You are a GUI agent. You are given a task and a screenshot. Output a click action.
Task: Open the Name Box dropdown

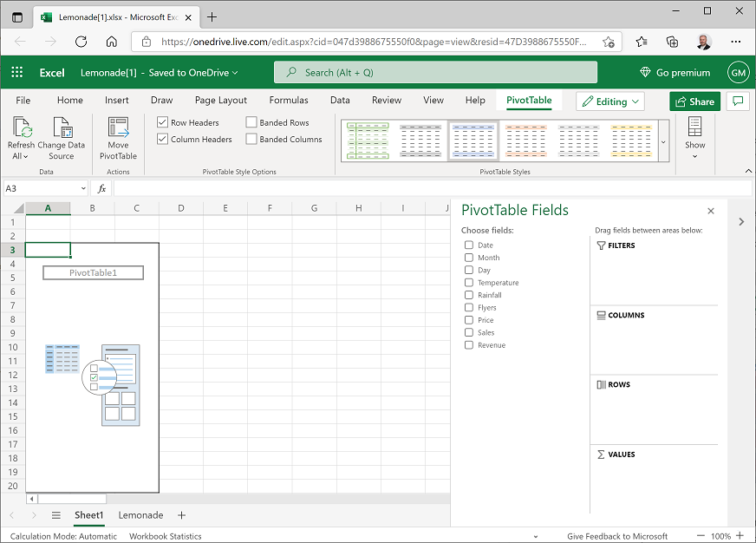click(x=83, y=187)
